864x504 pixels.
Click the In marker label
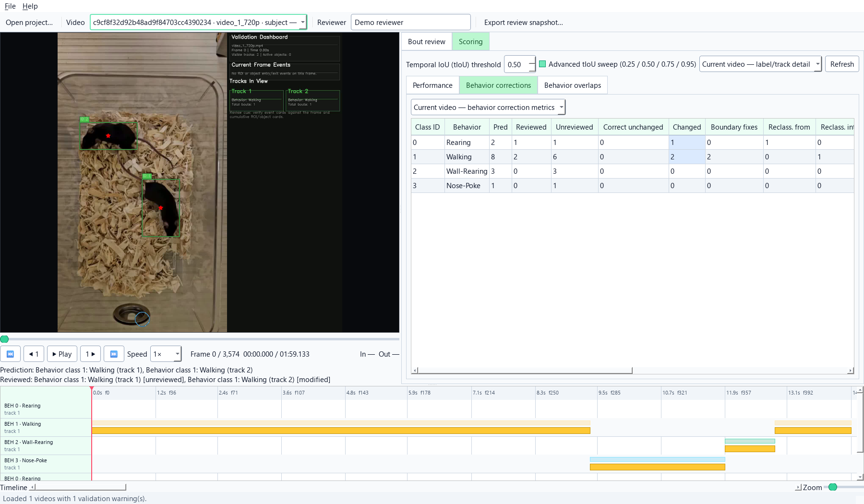click(x=367, y=354)
